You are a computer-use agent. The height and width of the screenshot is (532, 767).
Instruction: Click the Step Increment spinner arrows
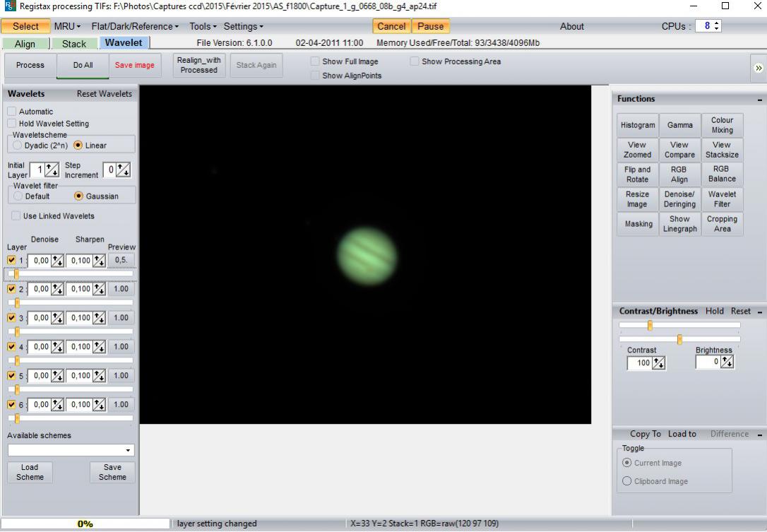[x=124, y=170]
